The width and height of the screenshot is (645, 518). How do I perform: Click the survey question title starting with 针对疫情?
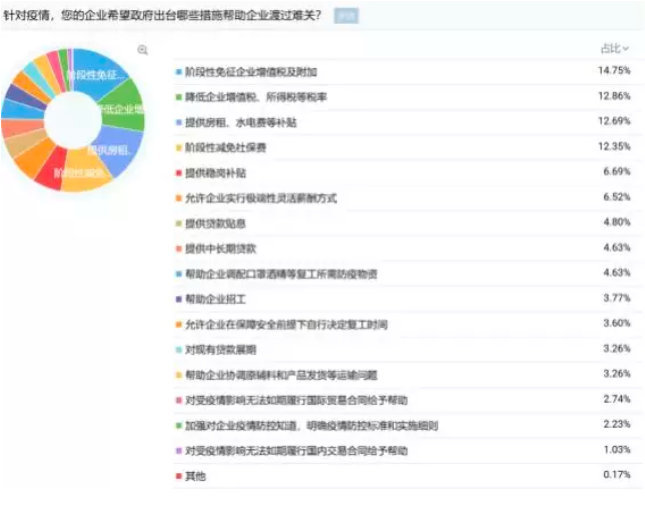(x=162, y=16)
